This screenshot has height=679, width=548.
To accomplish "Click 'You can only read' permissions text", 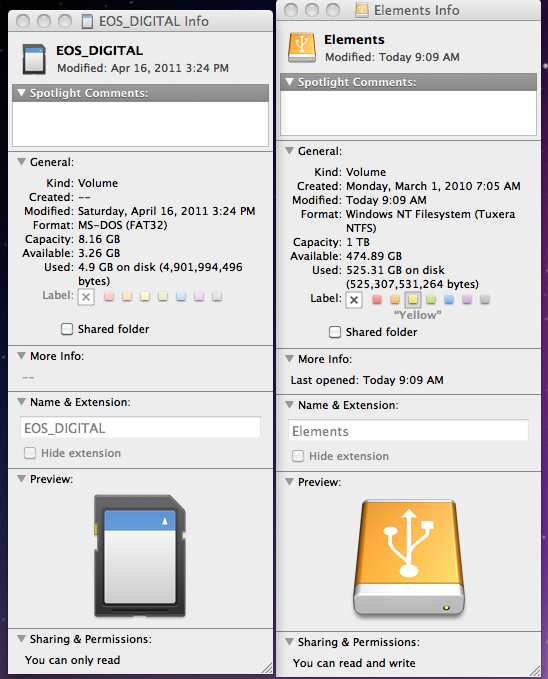I will [72, 660].
